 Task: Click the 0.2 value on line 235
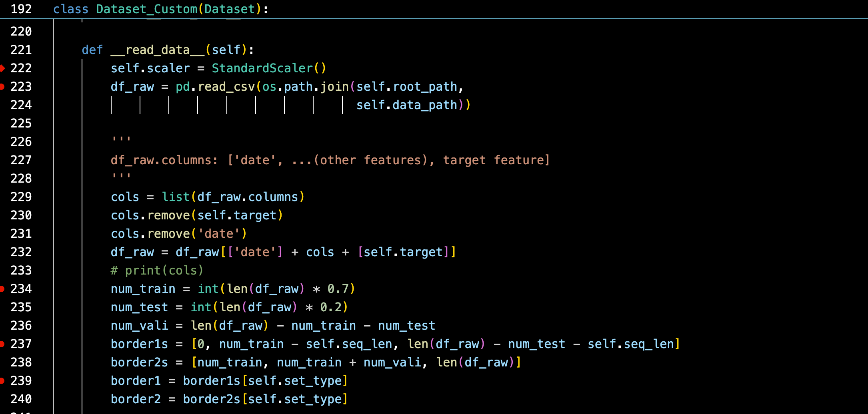coord(331,307)
